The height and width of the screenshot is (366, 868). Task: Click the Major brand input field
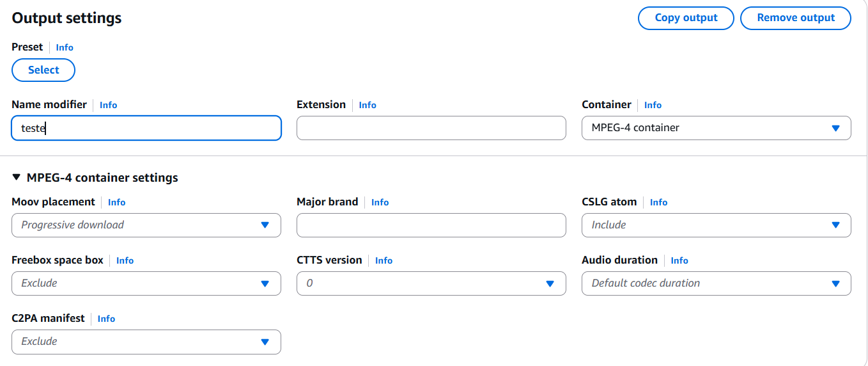point(431,225)
